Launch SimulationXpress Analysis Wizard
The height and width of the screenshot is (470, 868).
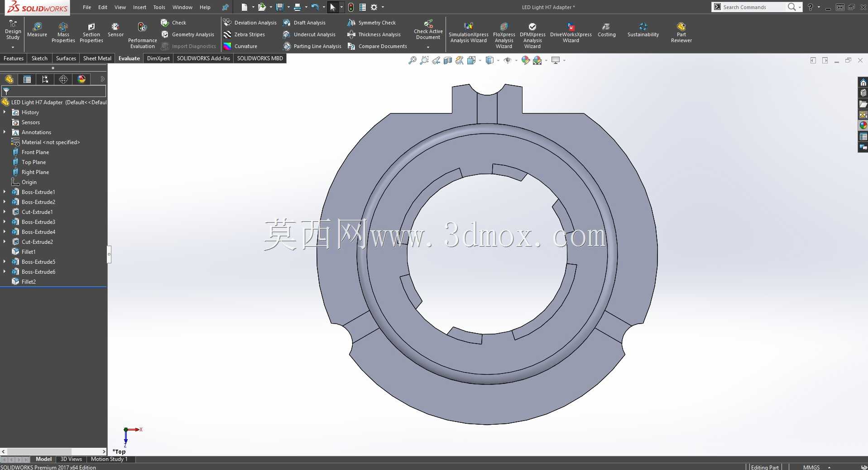(469, 33)
